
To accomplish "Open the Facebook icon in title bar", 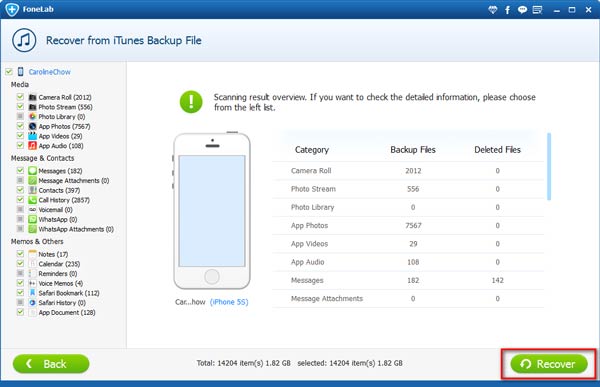I will click(507, 10).
